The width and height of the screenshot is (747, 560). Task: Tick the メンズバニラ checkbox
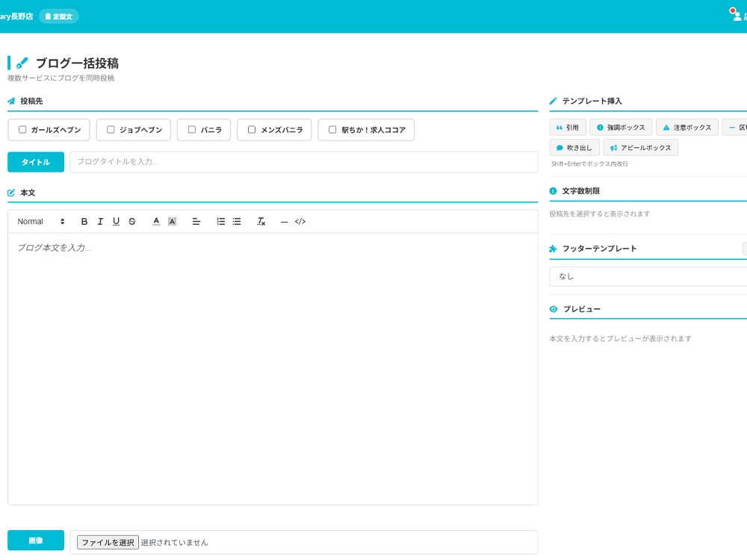(252, 130)
